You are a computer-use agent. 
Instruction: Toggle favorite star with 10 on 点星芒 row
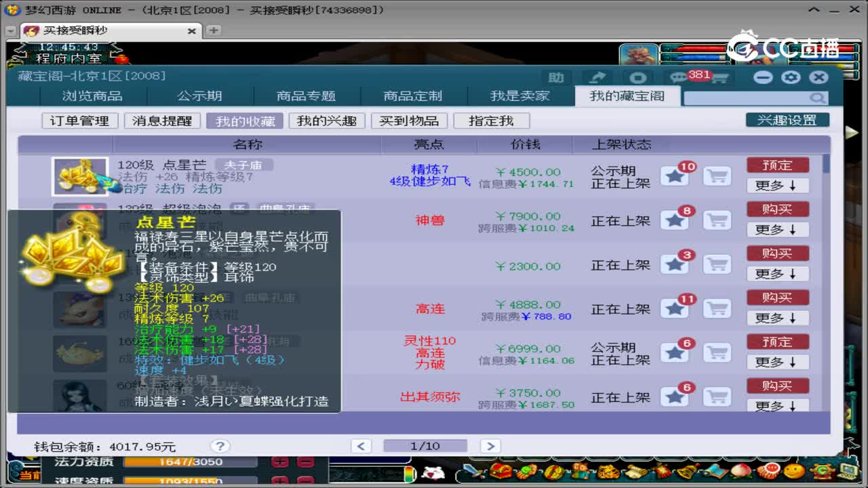(x=674, y=176)
